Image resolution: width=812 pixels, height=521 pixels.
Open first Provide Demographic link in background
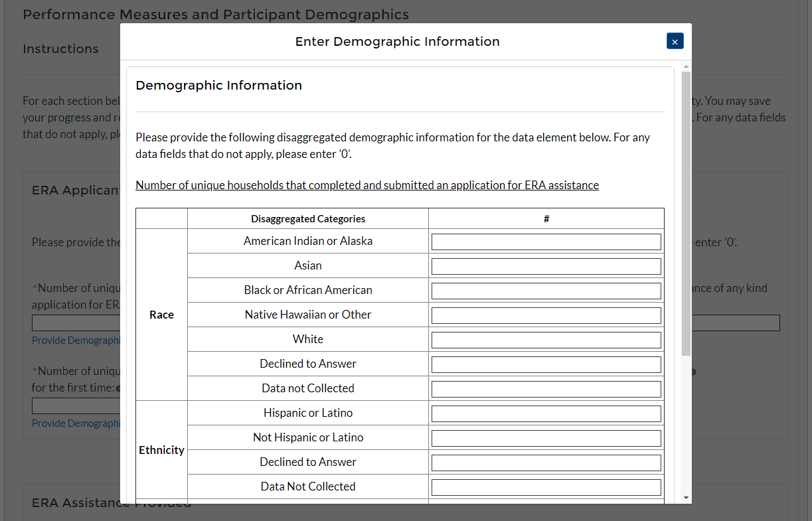(x=76, y=340)
